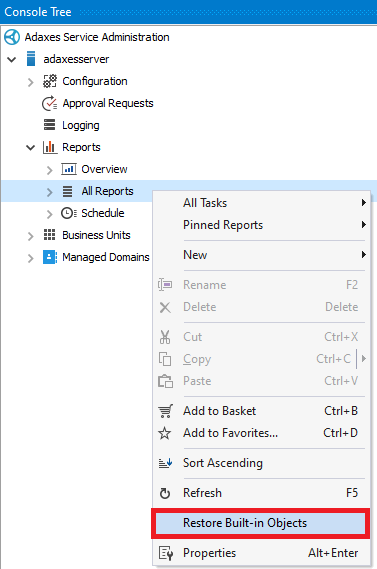Click the Refresh arrow icon
This screenshot has height=569, width=377.
tap(165, 493)
